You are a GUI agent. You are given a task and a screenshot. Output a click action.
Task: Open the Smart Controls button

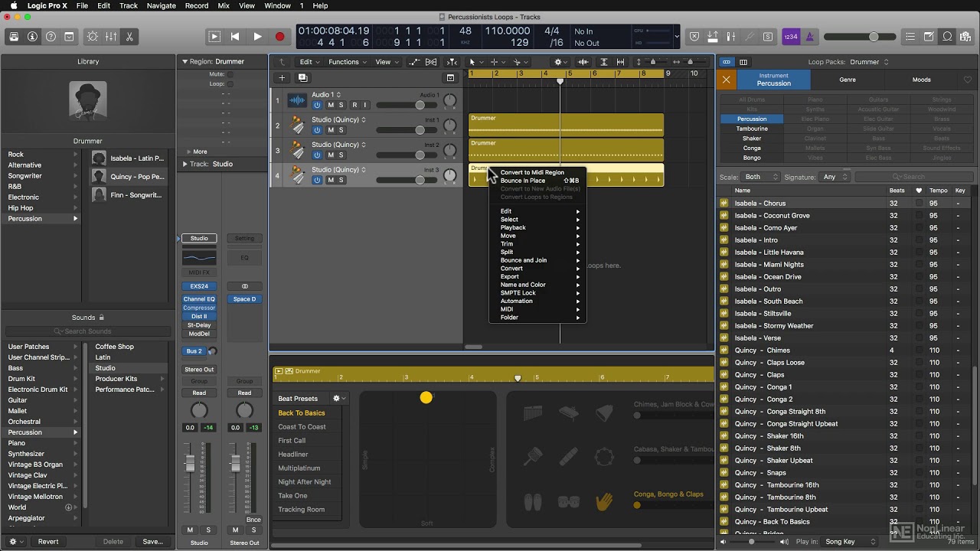(x=93, y=36)
